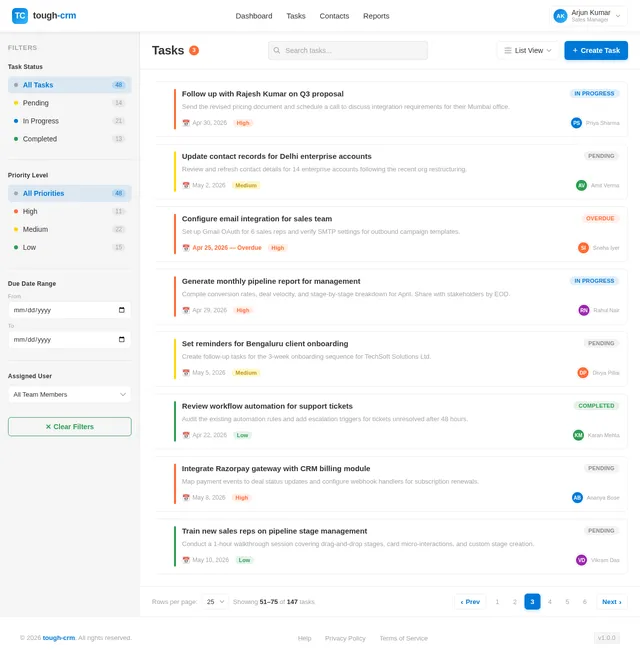This screenshot has width=640, height=659.
Task: Open calendar picker in To date field
Action: pyautogui.click(x=122, y=340)
